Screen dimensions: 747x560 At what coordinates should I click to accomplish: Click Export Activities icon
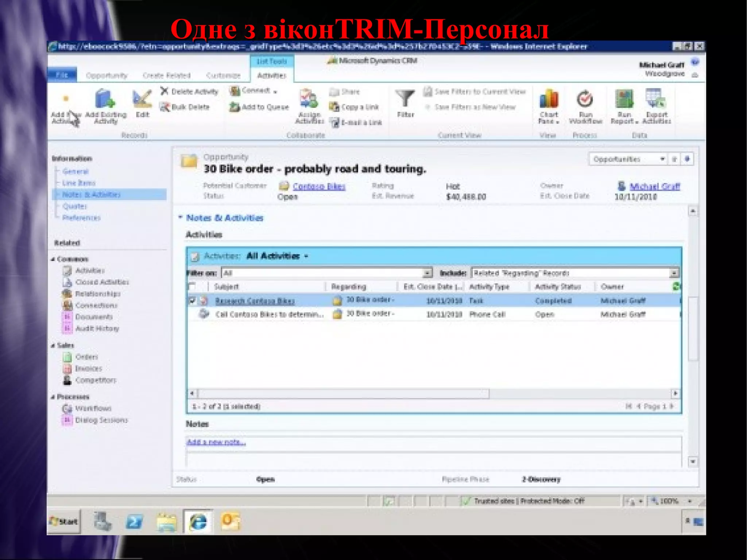tap(656, 99)
